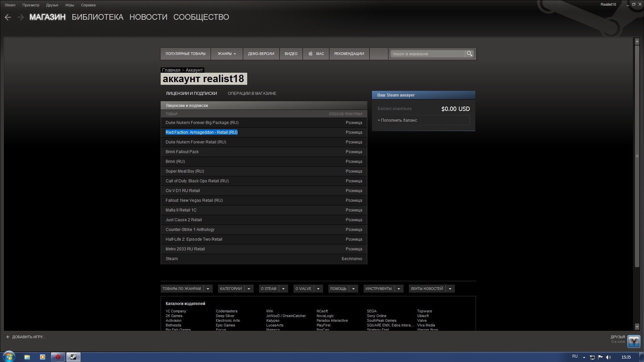Open the Видео store section

coord(291,54)
